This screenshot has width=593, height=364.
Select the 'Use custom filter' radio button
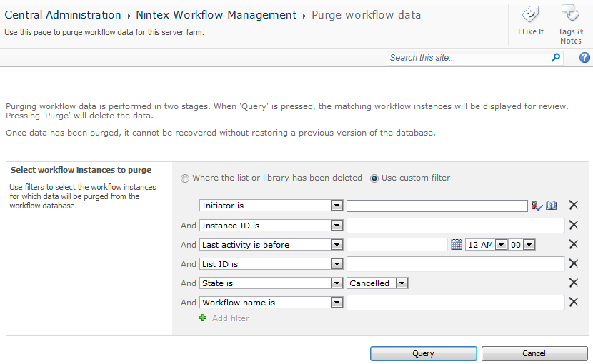click(374, 178)
